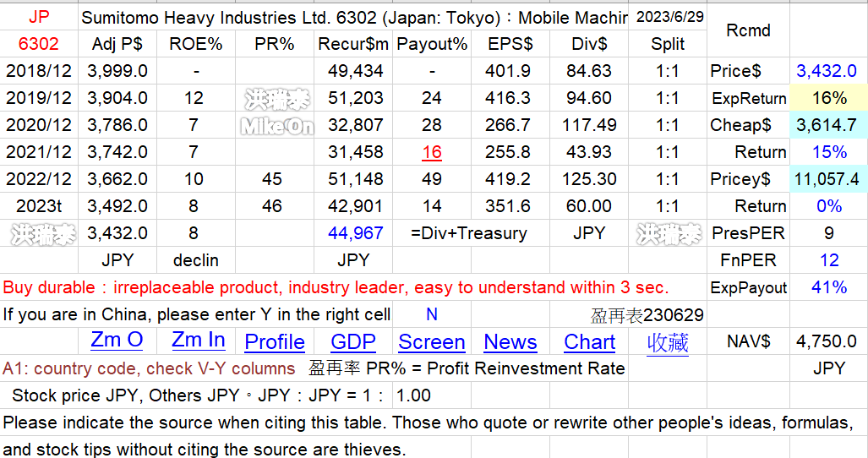
Task: Select the 2021/12 Div value 43.93
Action: 590,152
